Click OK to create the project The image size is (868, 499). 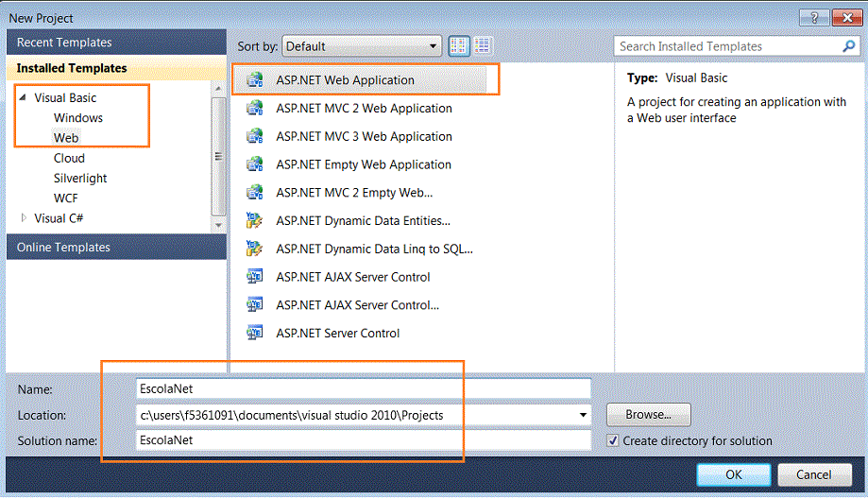click(x=734, y=474)
